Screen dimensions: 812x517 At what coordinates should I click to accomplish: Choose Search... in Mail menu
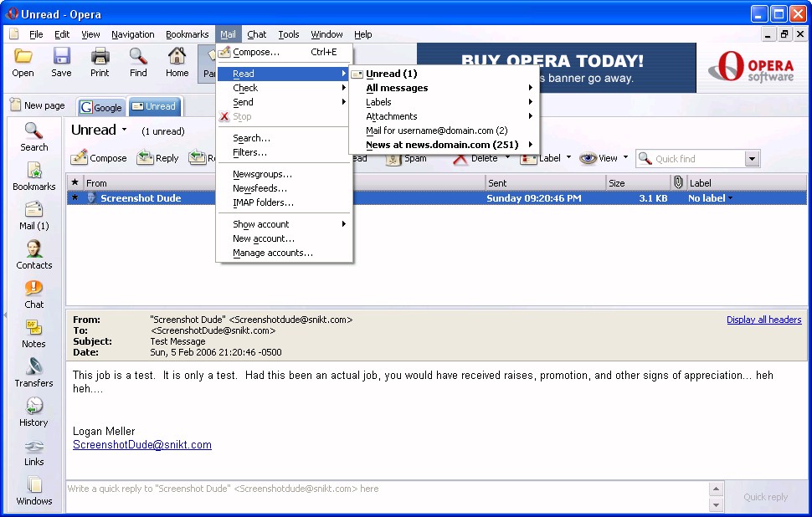[284, 138]
